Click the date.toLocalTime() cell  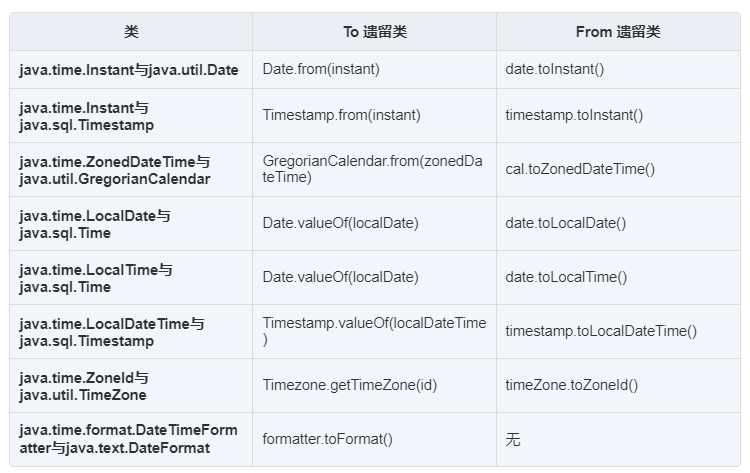618,277
